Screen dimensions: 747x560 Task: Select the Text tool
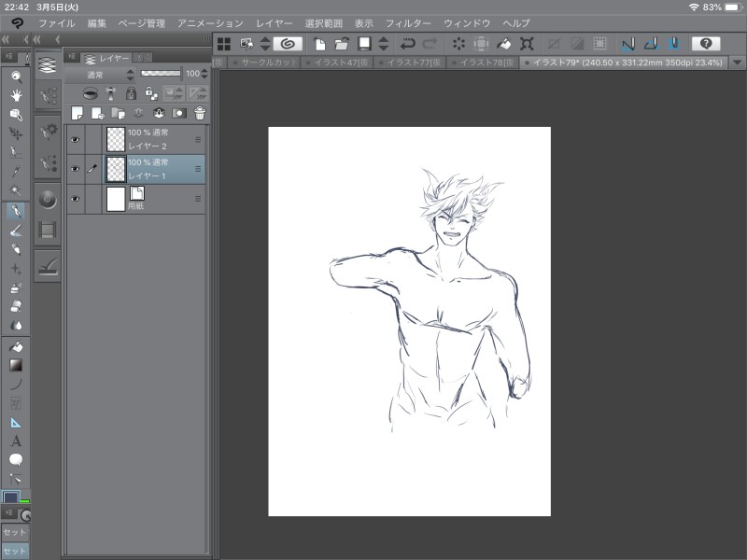point(16,441)
